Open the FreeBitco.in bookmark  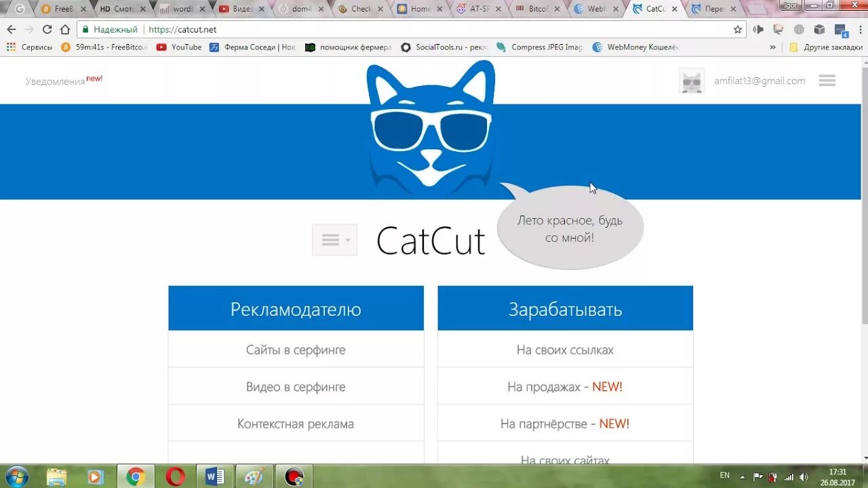(x=104, y=47)
